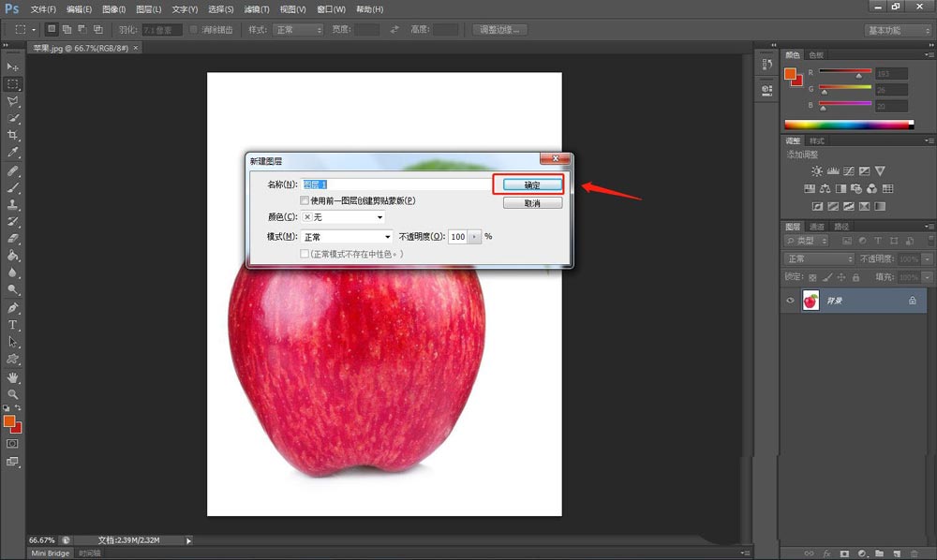Click the Background layer thumbnail
Screen dimensions: 937x560
[x=811, y=301]
